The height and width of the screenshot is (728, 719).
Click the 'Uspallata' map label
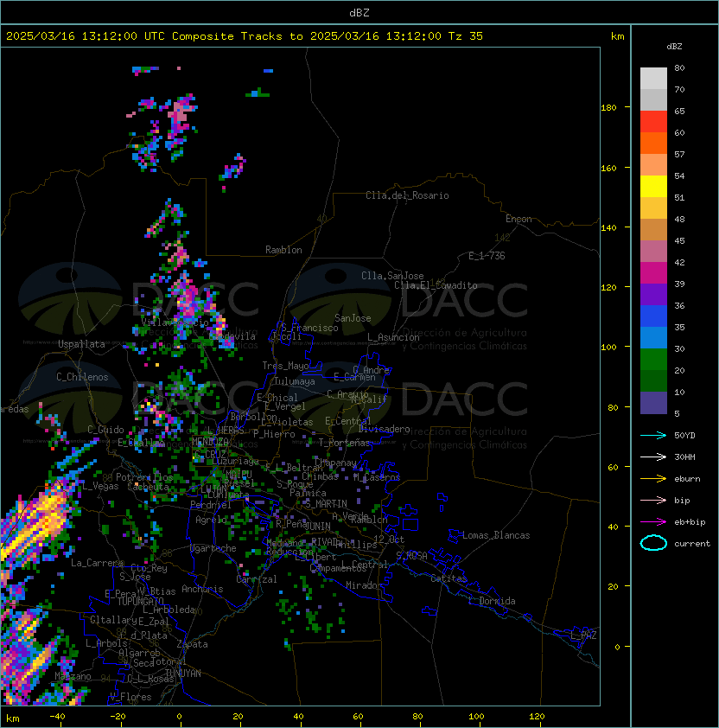click(81, 344)
